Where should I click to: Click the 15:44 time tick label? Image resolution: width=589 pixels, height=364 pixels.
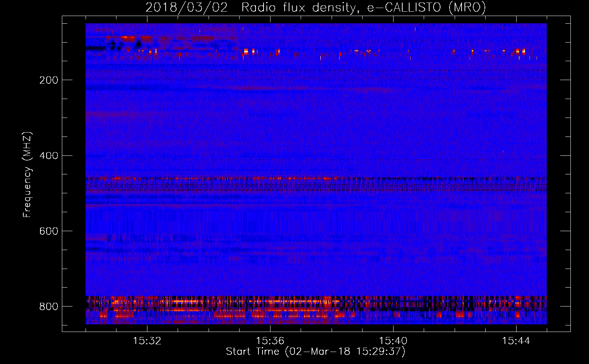tap(516, 341)
